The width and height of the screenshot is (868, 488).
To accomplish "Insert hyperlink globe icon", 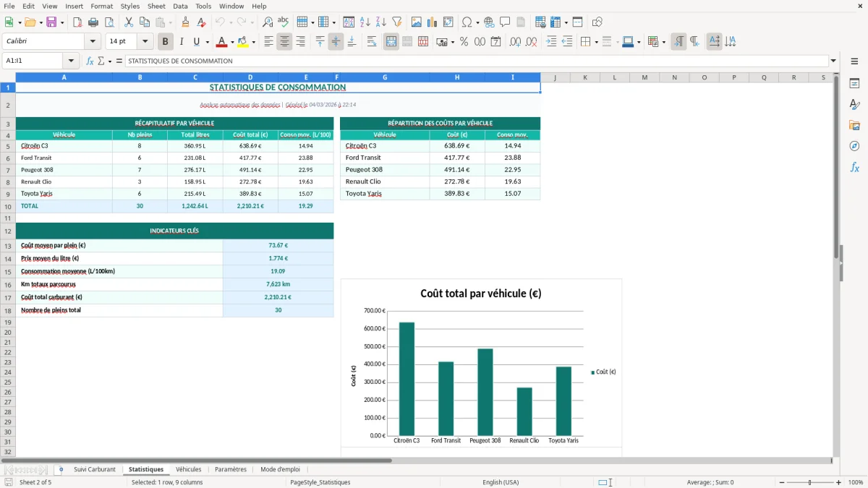I will [x=489, y=22].
